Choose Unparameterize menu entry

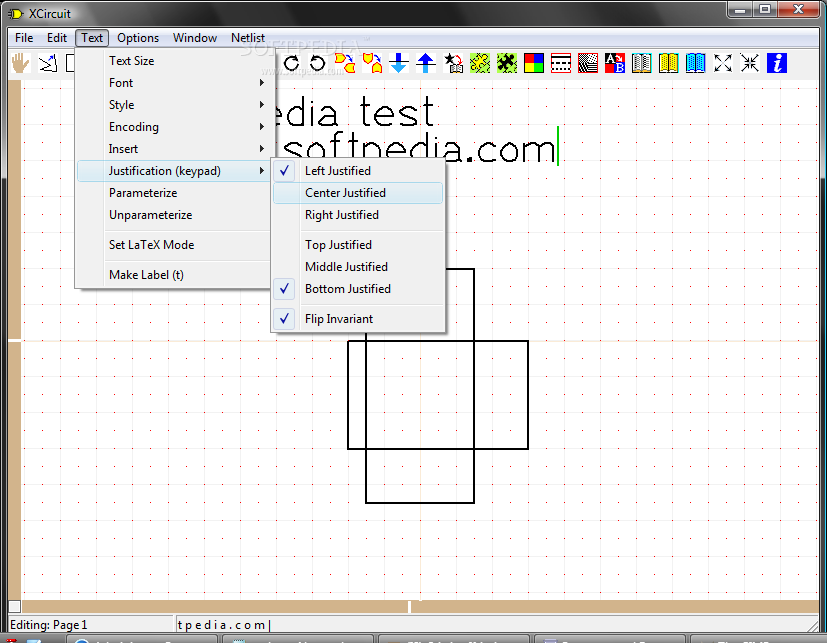[x=173, y=215]
